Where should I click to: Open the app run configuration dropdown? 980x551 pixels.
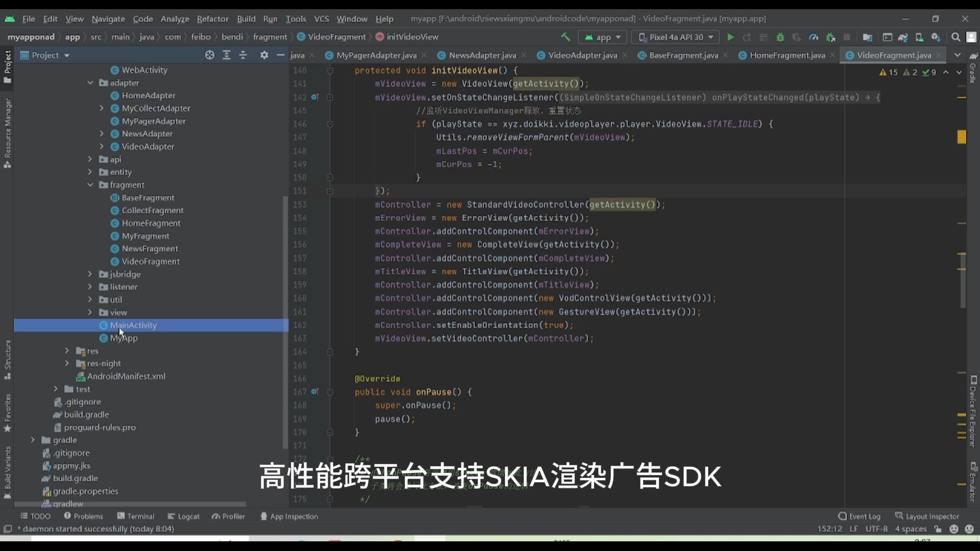(603, 37)
